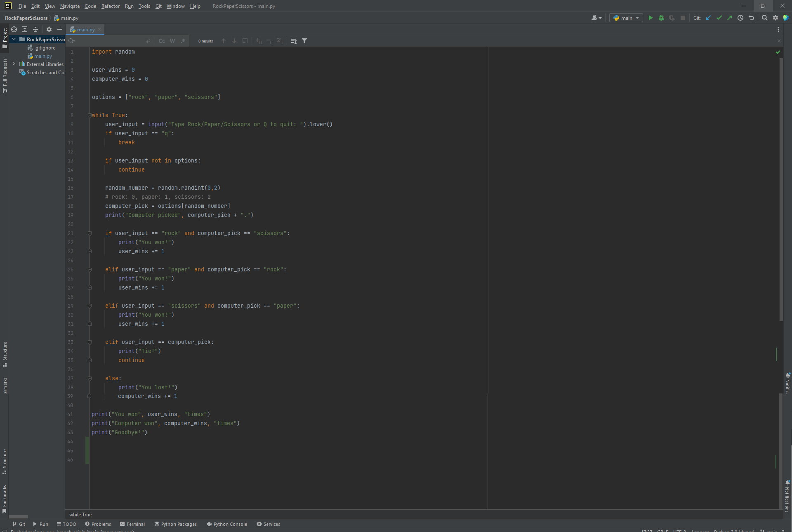Screen dimensions: 792x532
Task: Click the Filter search results funnel icon
Action: click(304, 41)
